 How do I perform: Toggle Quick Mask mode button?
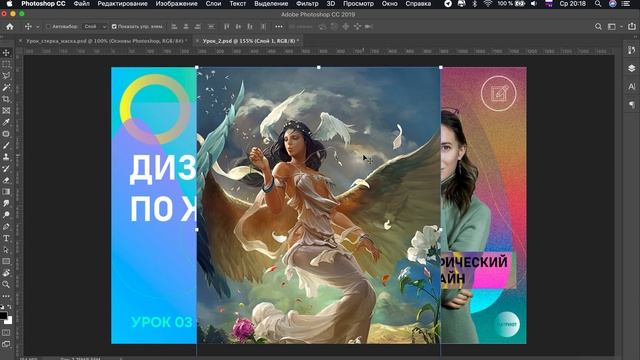[x=6, y=333]
